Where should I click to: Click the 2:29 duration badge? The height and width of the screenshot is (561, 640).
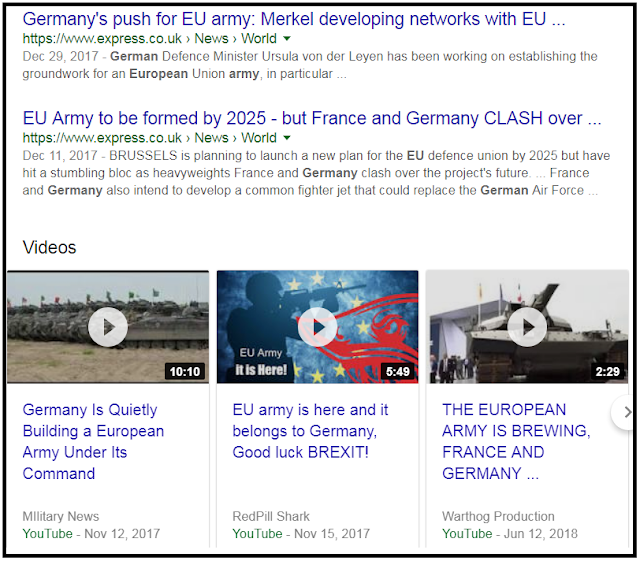point(607,372)
